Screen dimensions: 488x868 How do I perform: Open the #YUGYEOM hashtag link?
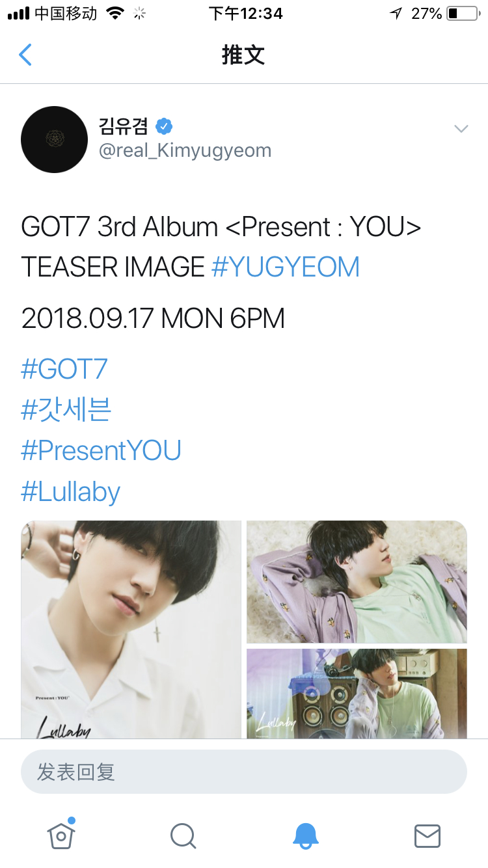(286, 267)
